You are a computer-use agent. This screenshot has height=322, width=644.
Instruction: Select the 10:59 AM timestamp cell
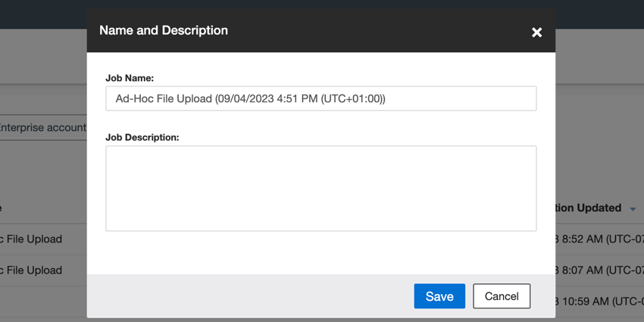[x=599, y=301]
